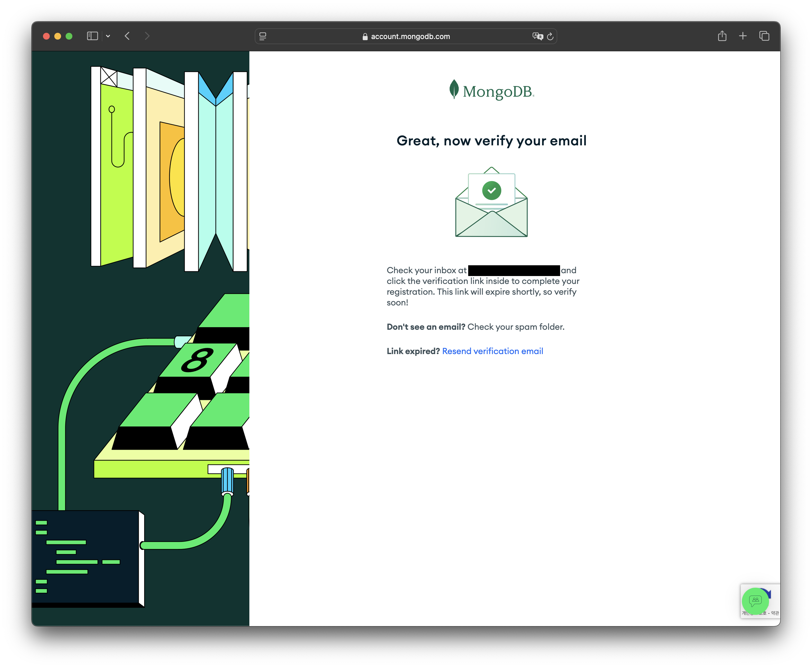Show the Safari sidebar
This screenshot has height=668, width=812.
(92, 36)
